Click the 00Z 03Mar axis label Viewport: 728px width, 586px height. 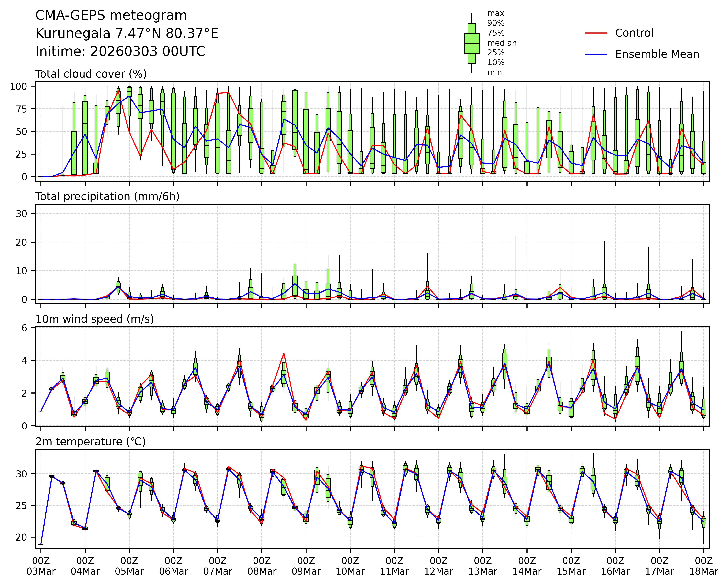click(x=41, y=566)
